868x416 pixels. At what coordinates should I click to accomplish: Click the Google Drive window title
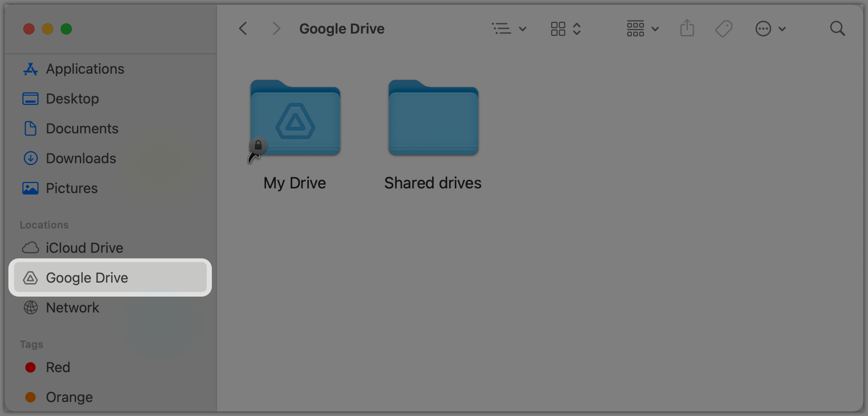(x=342, y=29)
